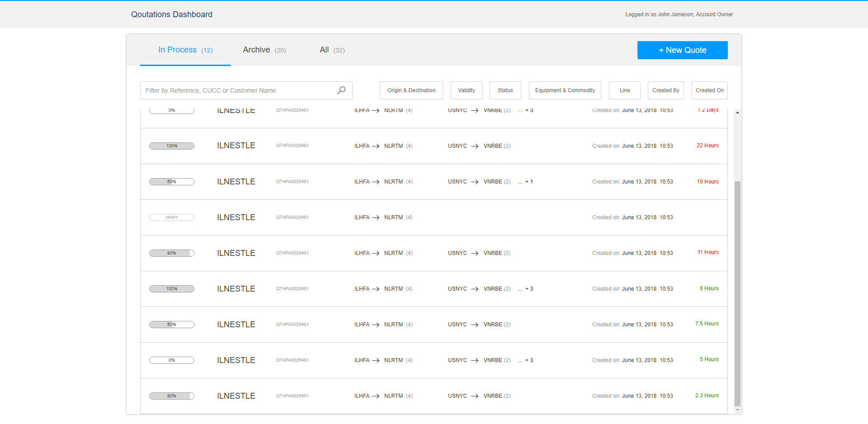Select the green 2.3 Hours remaining label
Viewport: 868px width, 424px height.
pos(707,396)
